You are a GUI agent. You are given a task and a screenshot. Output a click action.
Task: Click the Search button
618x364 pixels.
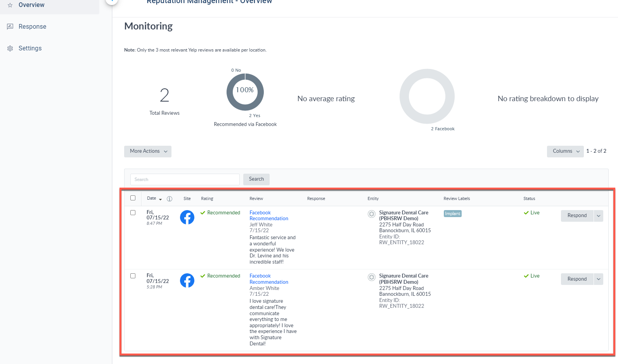tap(256, 179)
